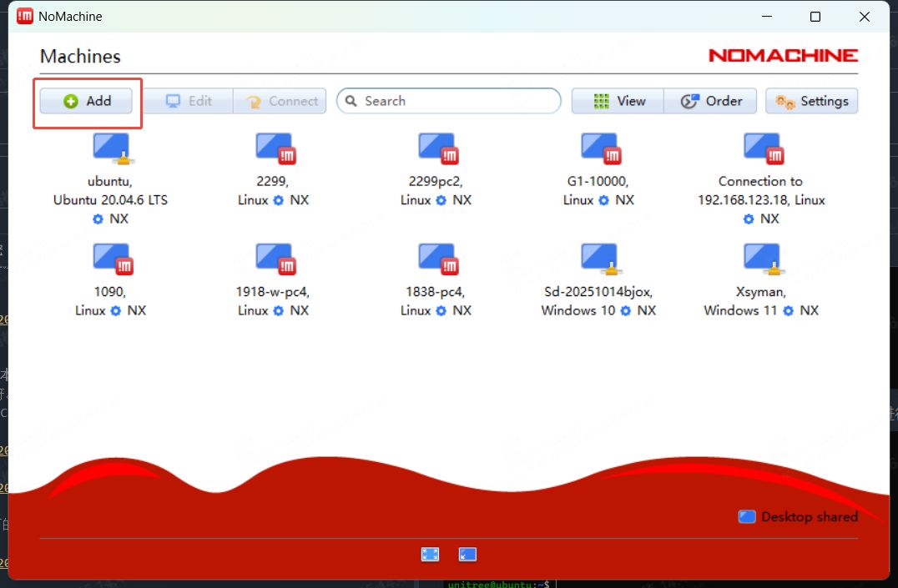Click the gears icon on Settings

[785, 102]
